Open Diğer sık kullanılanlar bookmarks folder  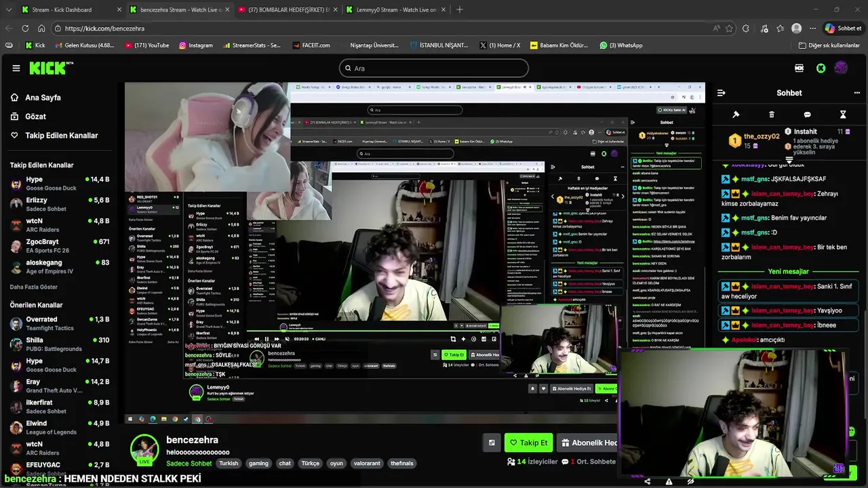pos(829,45)
